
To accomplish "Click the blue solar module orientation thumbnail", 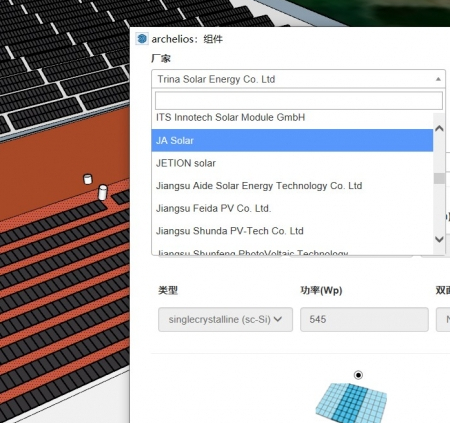I will pos(351,402).
